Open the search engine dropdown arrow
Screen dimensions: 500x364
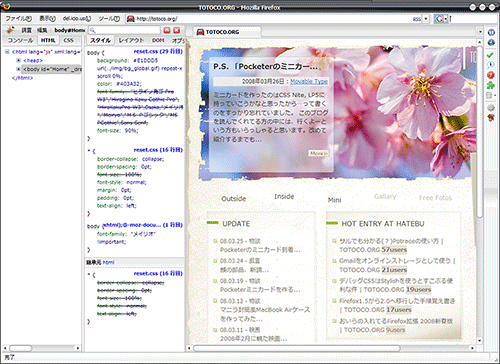coord(446,19)
